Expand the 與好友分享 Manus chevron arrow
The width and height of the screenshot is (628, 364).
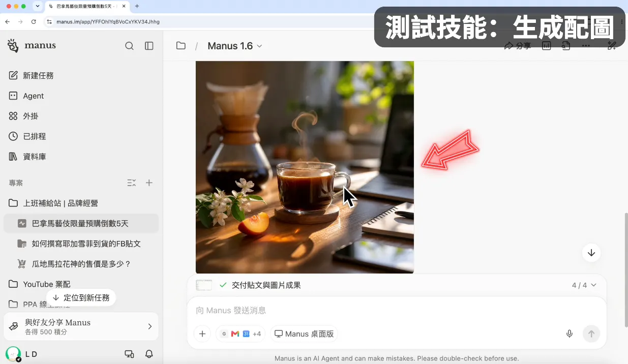(149, 326)
